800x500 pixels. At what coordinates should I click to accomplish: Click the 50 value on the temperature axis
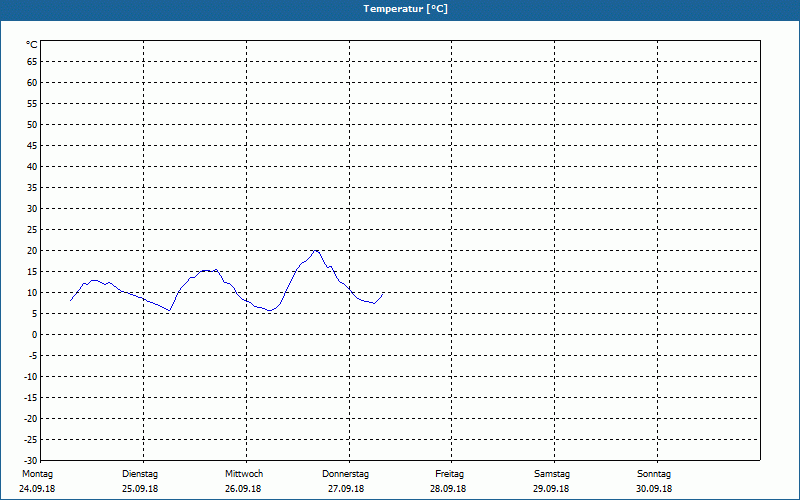click(32, 124)
